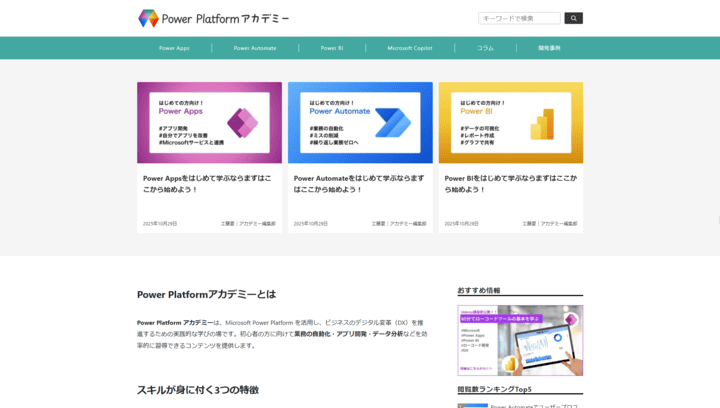Click the date under Power Apps article

click(x=160, y=224)
